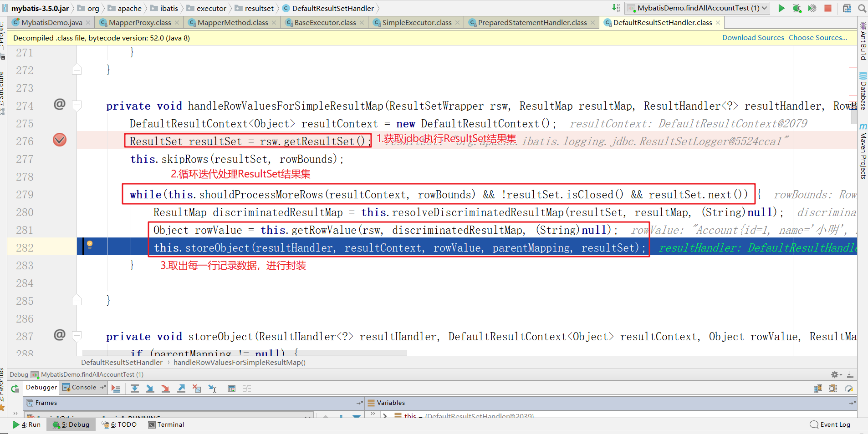868x434 pixels.
Task: Collapse the handleRowValuesForSimpleResultMap method at line 274
Action: (77, 106)
